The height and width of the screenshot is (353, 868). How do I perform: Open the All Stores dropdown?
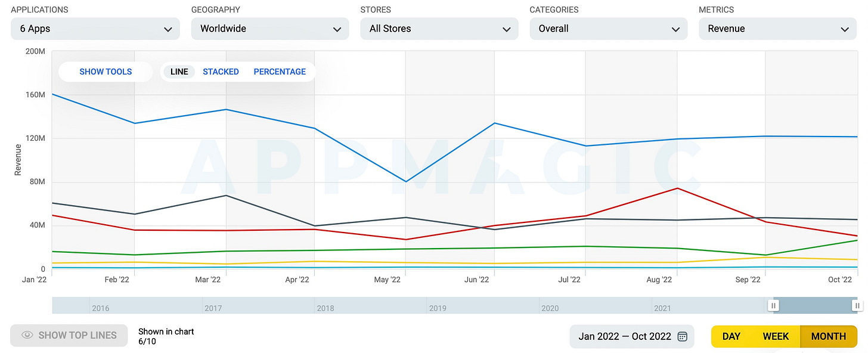[x=439, y=29]
